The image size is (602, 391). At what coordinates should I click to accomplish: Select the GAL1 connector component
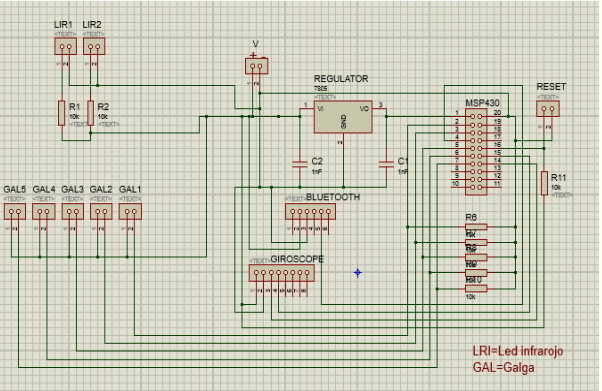(x=130, y=212)
